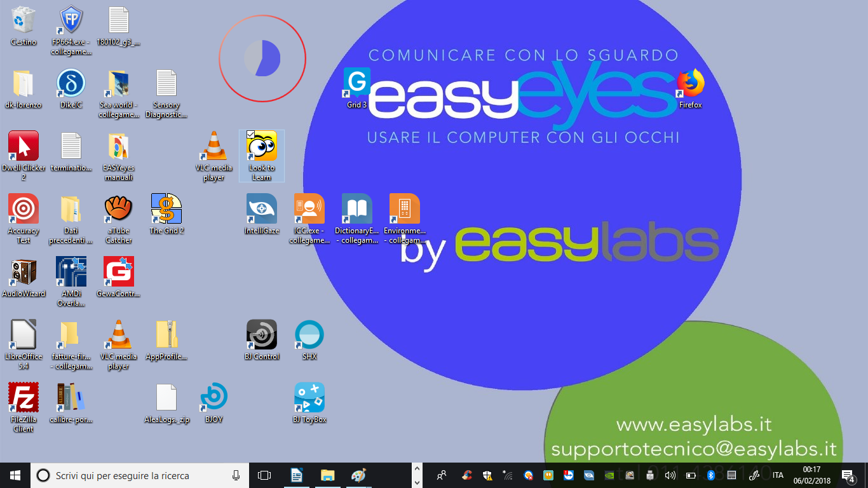Check the battery status icon
The image size is (868, 488).
(691, 475)
